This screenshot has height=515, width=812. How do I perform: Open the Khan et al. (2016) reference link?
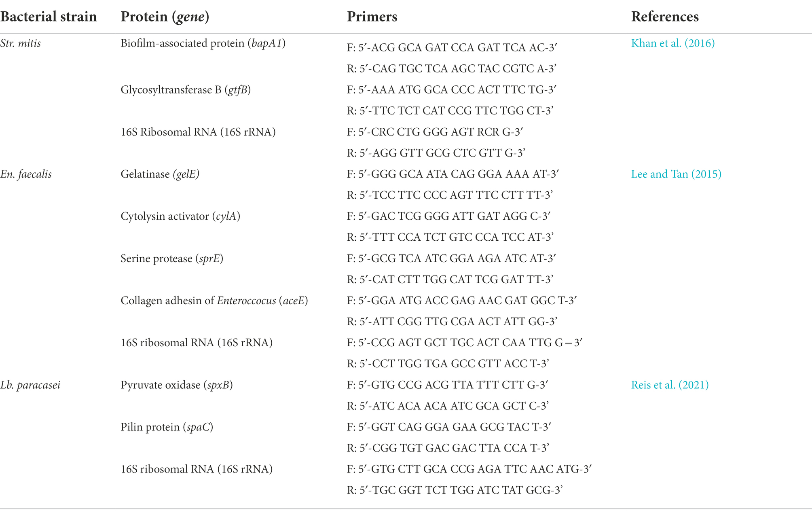(673, 43)
